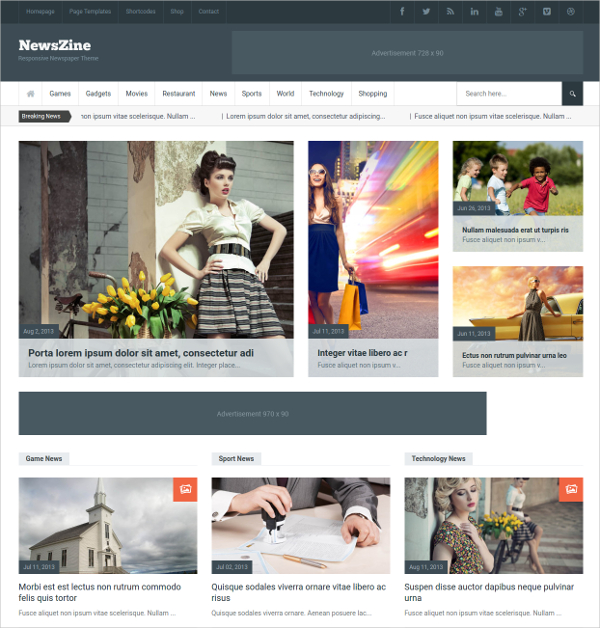Open the Google Plus icon
Image resolution: width=600 pixels, height=628 pixels.
(x=522, y=11)
